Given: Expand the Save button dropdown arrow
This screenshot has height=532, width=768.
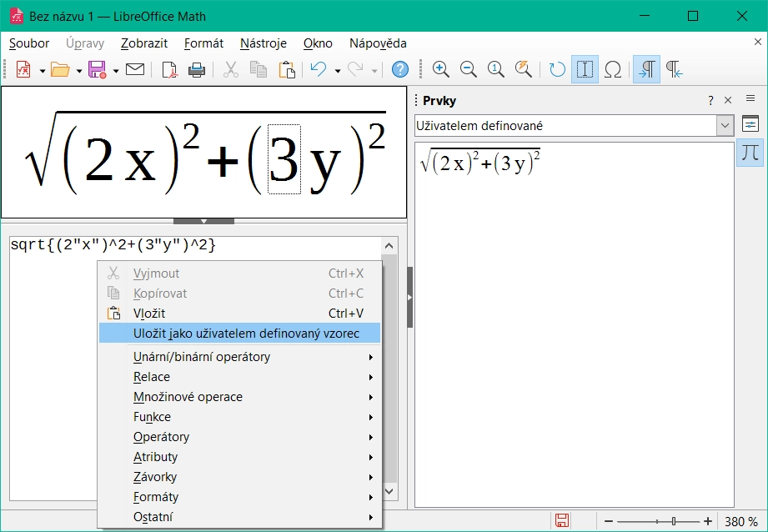Looking at the screenshot, I should point(116,71).
